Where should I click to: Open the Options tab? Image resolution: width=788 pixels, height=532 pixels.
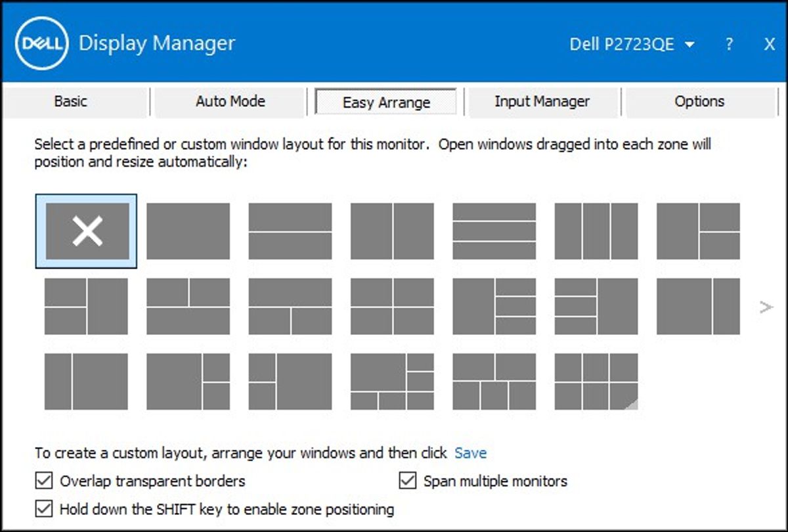click(699, 102)
